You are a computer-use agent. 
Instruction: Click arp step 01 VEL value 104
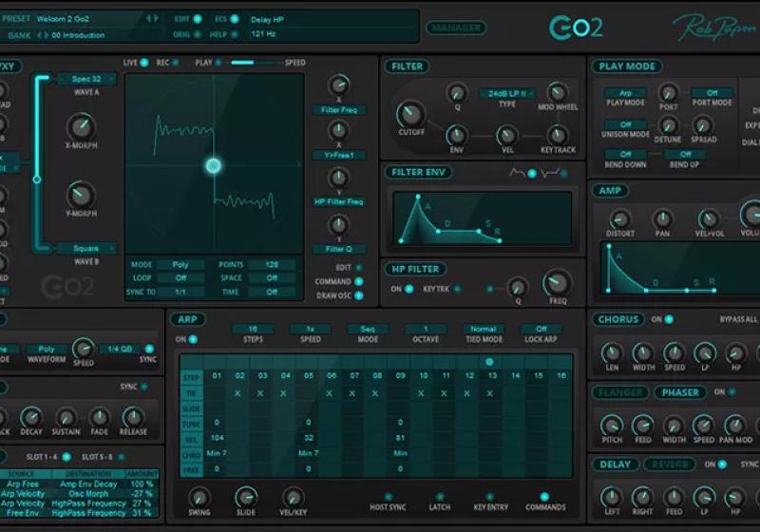217,438
